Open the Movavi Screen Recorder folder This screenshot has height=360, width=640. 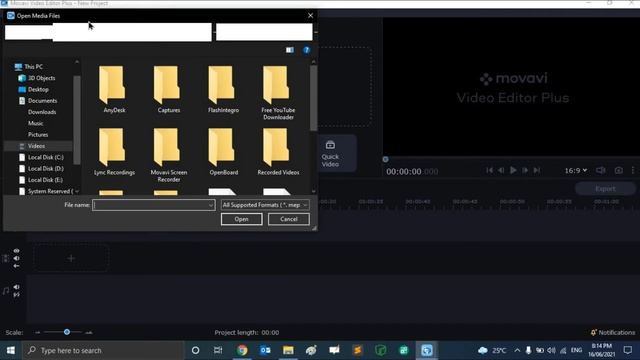(169, 155)
